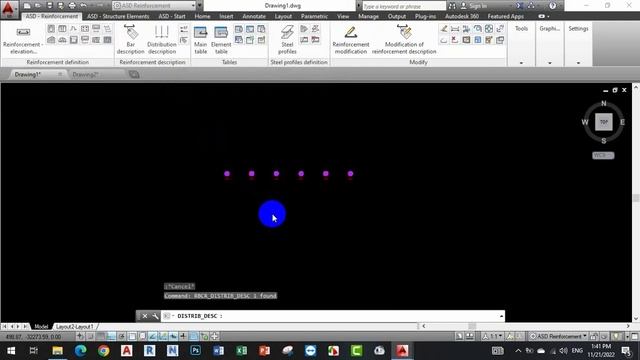Click the horizontal scrollbar thumb at bottom

[472, 326]
